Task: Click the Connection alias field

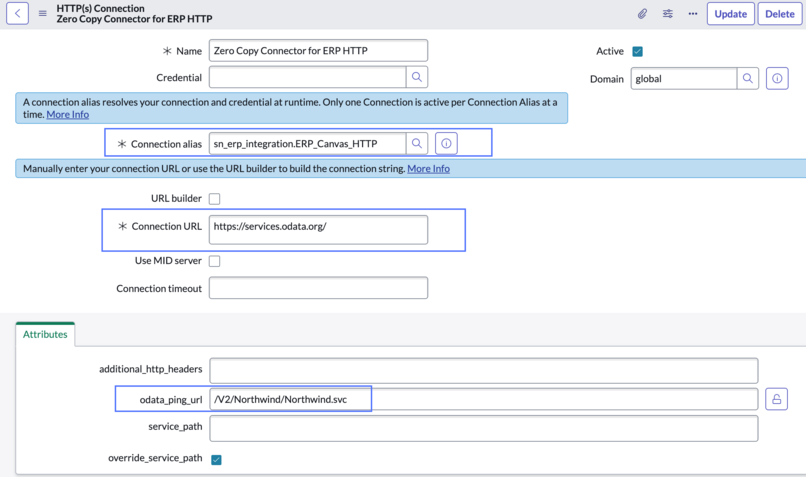Action: point(307,143)
